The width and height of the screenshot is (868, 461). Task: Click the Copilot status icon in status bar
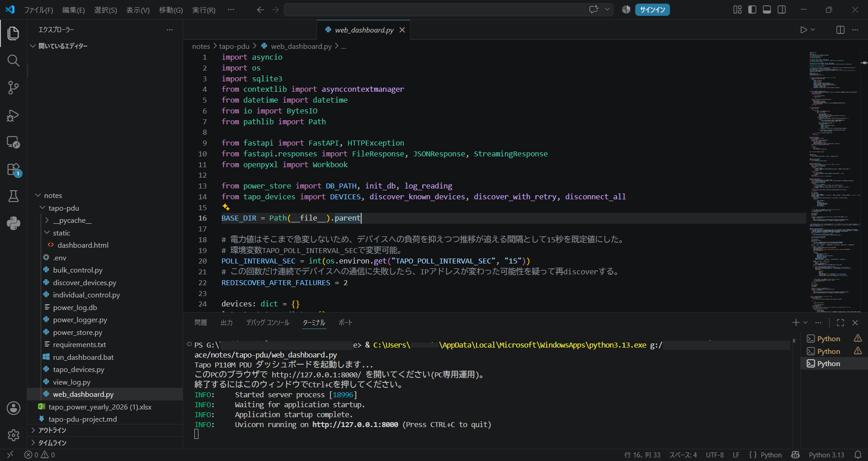click(796, 455)
